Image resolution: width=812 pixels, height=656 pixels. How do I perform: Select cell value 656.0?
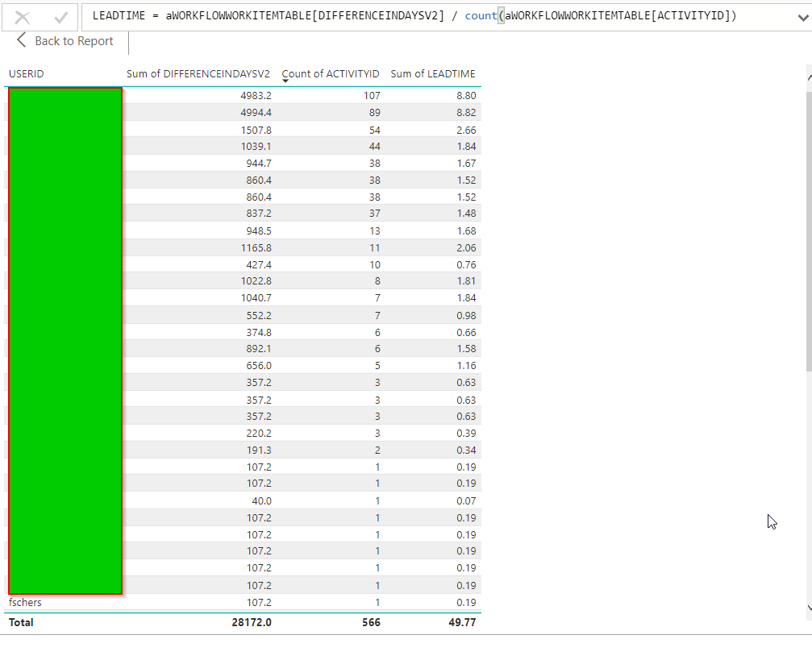pos(259,365)
